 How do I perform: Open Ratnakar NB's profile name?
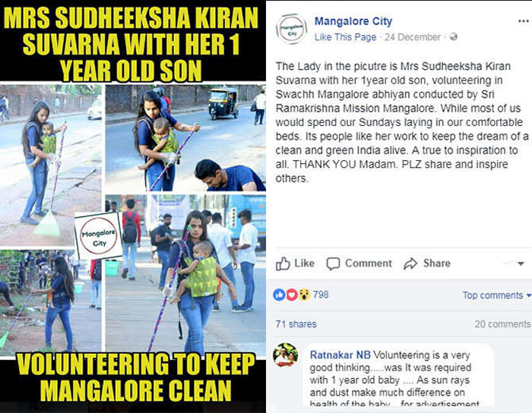[x=340, y=355]
